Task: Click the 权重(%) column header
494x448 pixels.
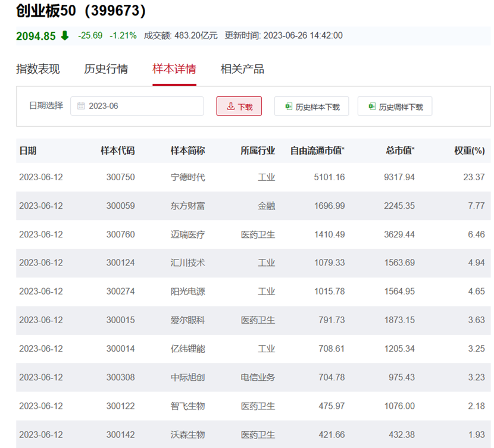Action: 470,151
